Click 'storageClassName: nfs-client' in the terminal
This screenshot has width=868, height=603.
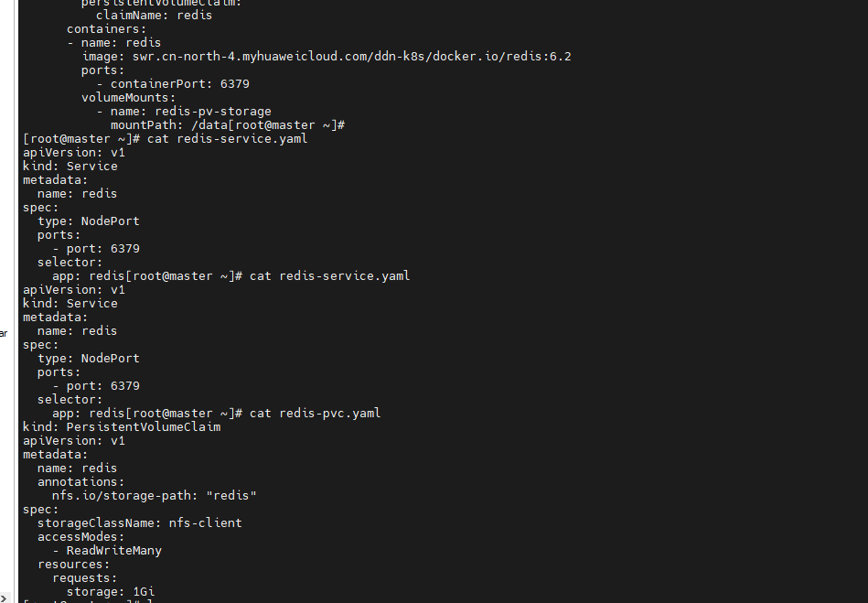tap(139, 522)
